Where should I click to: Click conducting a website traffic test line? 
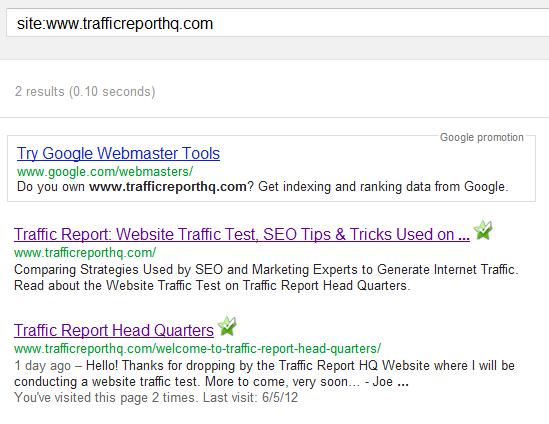click(x=211, y=382)
